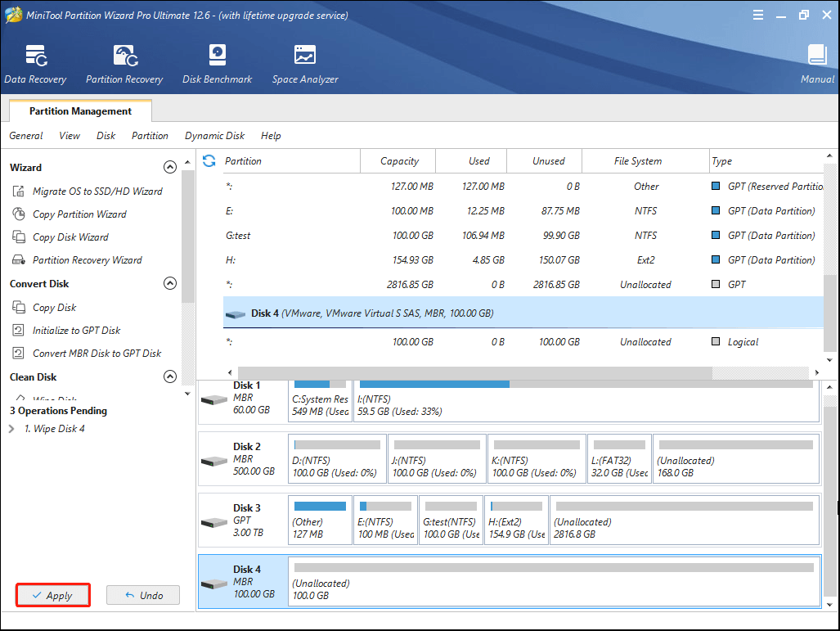
Task: Click the partition table horizontal scrollbar
Action: pos(474,372)
